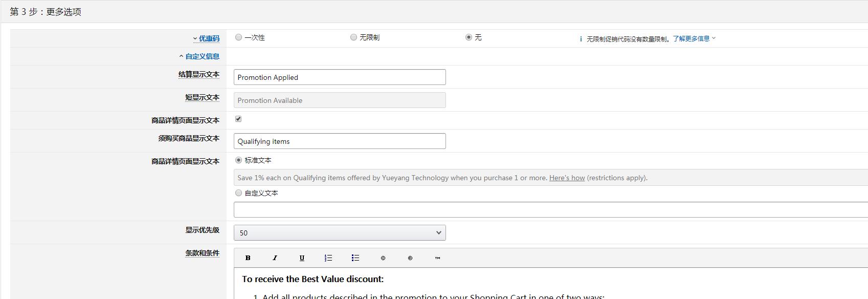Open the 显示优先级 dropdown showing 50
The image size is (868, 299).
click(340, 233)
